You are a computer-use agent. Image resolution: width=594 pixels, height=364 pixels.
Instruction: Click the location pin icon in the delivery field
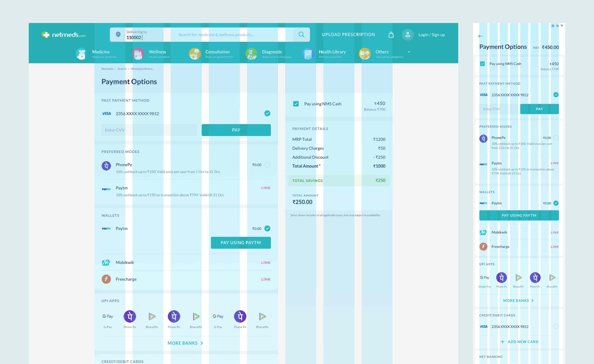118,34
